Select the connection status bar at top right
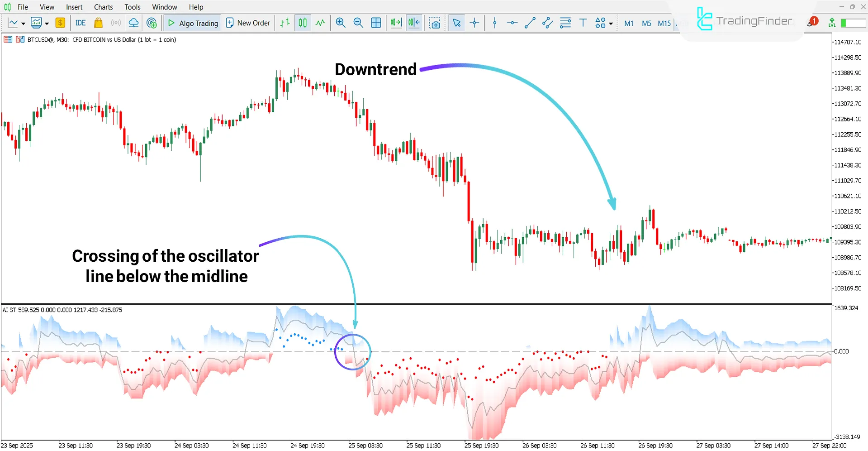 click(852, 23)
